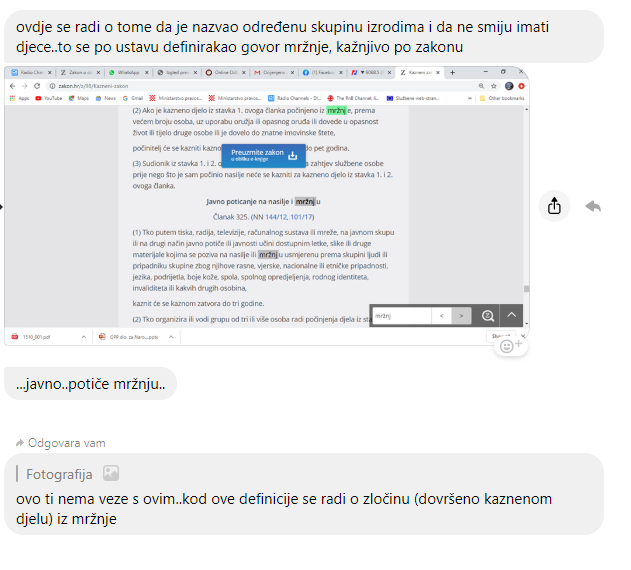
Task: In the embedded screenshot, click the 'mržnj' search input
Action: [x=402, y=316]
